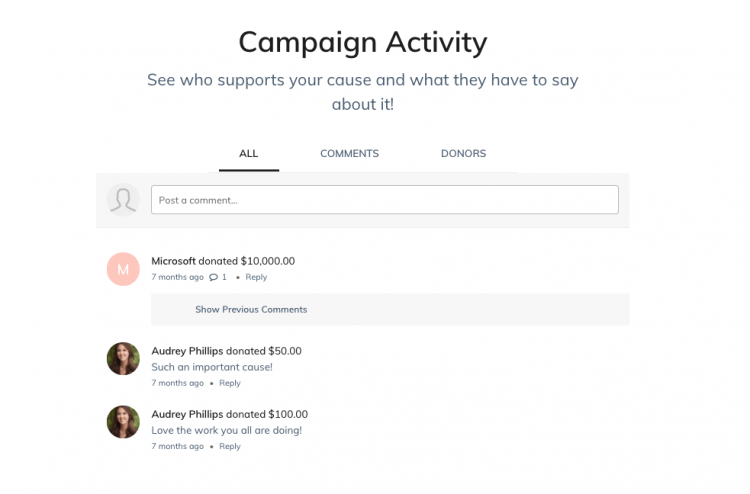Click Audrey Phillips' avatar on the $100.00 donation
The height and width of the screenshot is (494, 750).
pos(123,422)
